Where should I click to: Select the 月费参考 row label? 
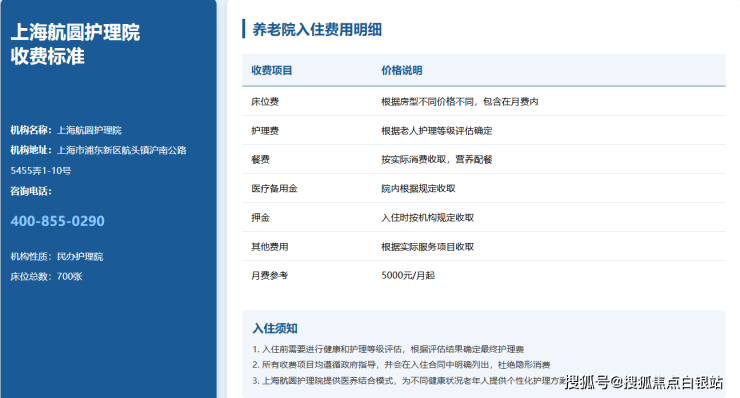point(269,276)
